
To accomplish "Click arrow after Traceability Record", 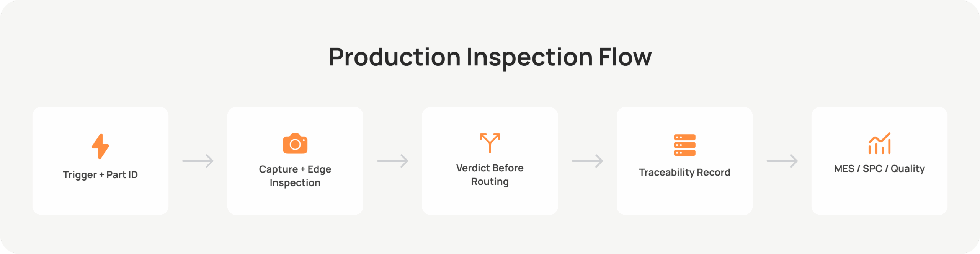I will 782,161.
